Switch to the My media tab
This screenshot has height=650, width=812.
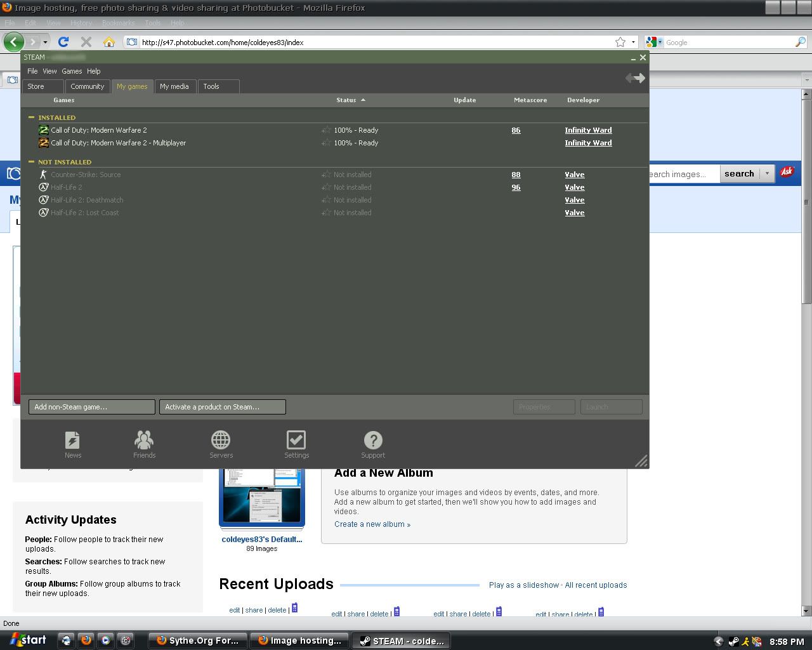tap(174, 86)
